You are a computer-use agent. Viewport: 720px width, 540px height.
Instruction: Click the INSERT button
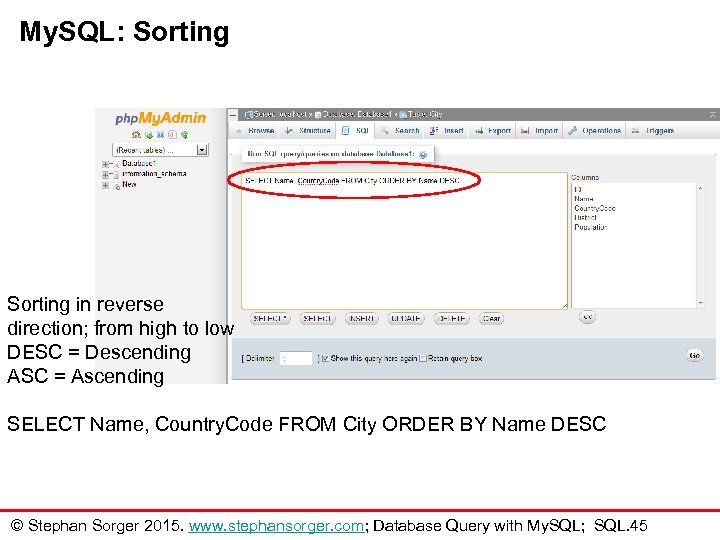click(361, 318)
